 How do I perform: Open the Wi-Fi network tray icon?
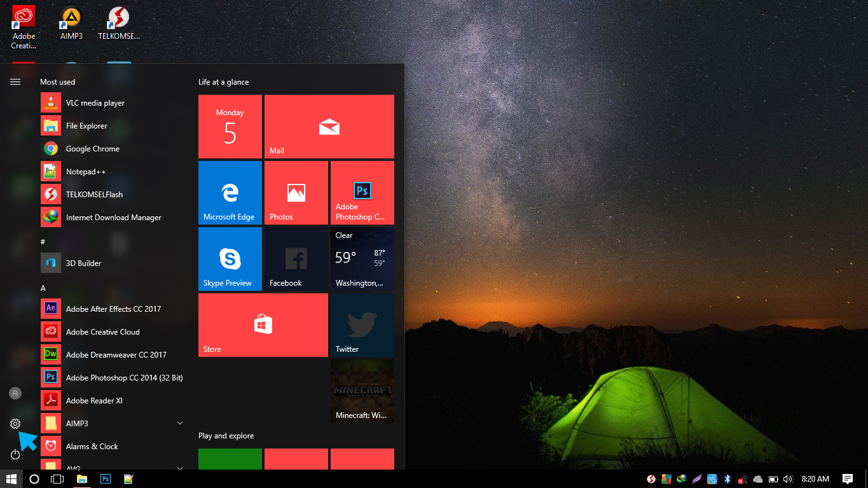[x=742, y=479]
